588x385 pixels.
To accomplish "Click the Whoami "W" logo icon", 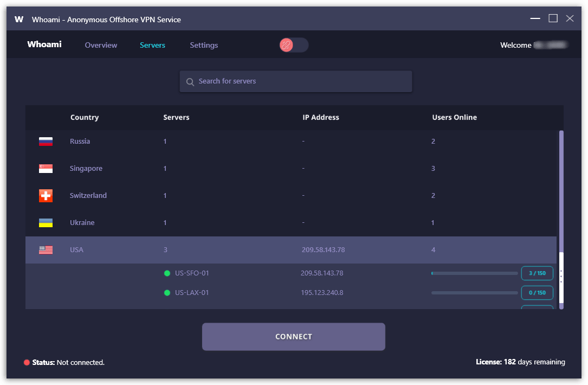I will point(19,18).
